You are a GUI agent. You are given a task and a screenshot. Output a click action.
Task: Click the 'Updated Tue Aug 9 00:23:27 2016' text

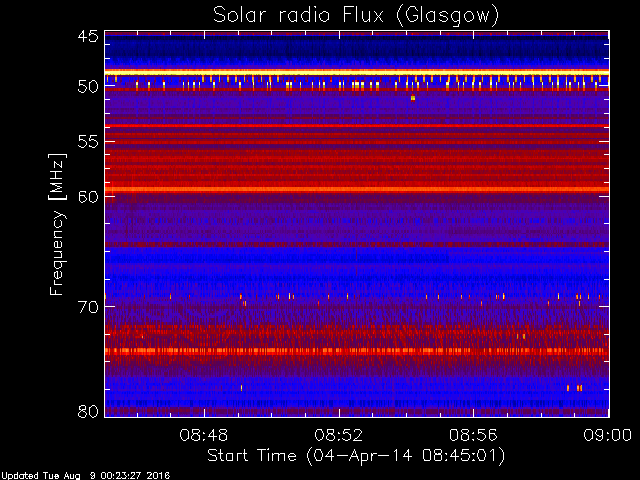(85, 476)
